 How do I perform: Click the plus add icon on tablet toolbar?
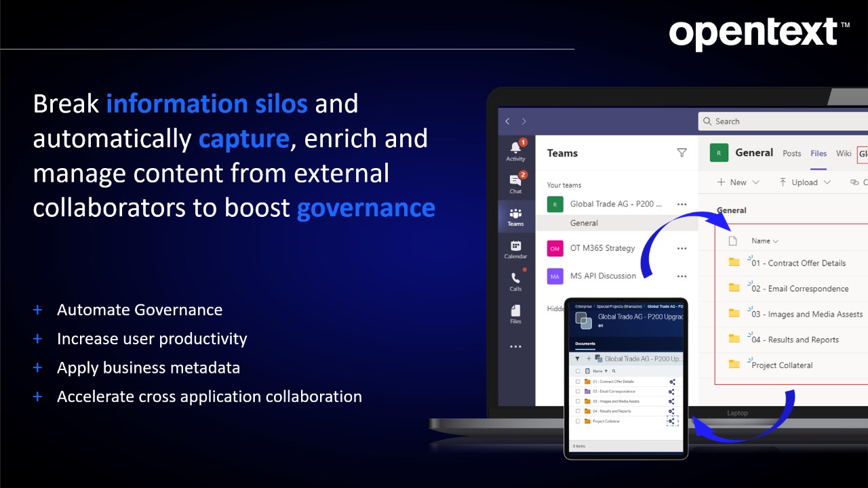click(589, 359)
